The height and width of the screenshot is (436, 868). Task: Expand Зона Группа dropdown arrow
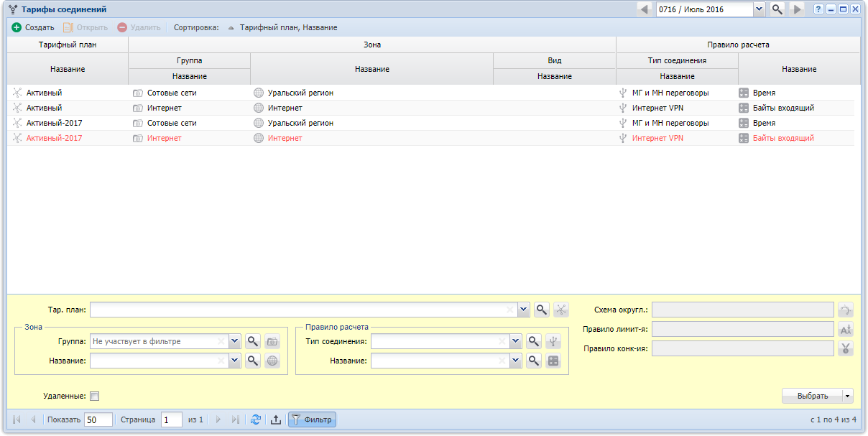coord(234,341)
